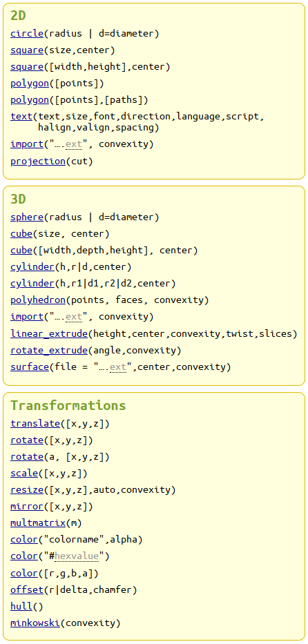
Task: Click the "(points, faces, convexity)" parameters text
Action: (x=137, y=300)
